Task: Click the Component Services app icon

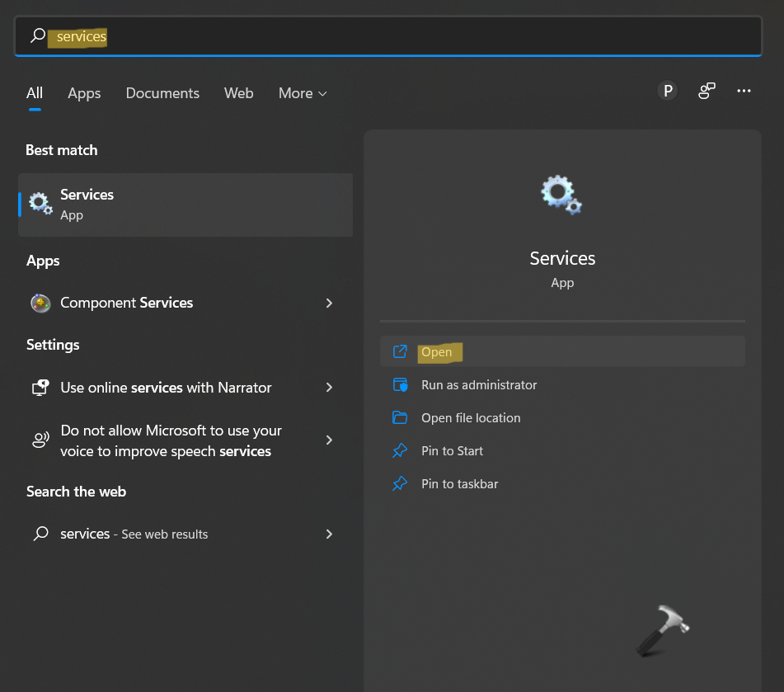Action: click(x=40, y=303)
